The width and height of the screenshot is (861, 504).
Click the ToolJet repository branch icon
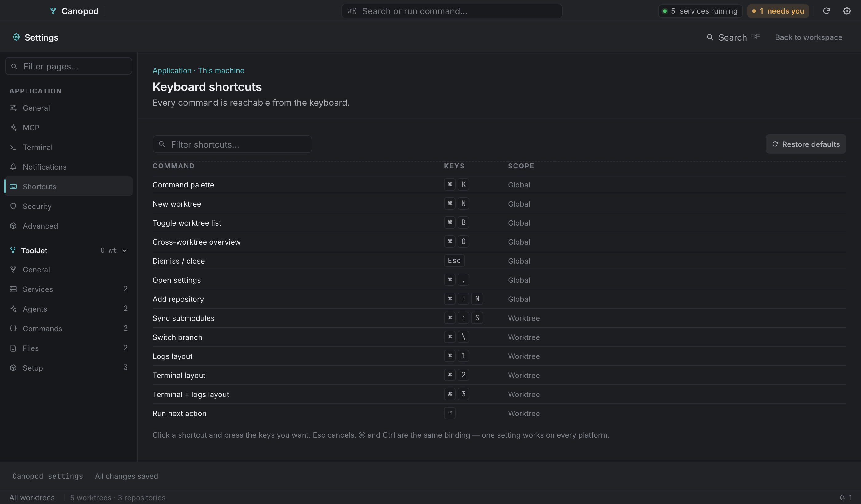[13, 250]
